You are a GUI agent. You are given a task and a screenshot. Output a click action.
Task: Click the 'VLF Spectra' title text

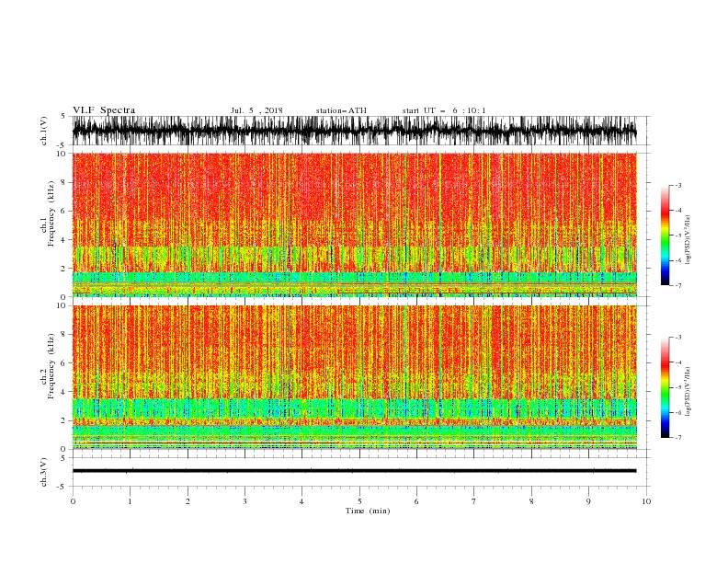104,110
